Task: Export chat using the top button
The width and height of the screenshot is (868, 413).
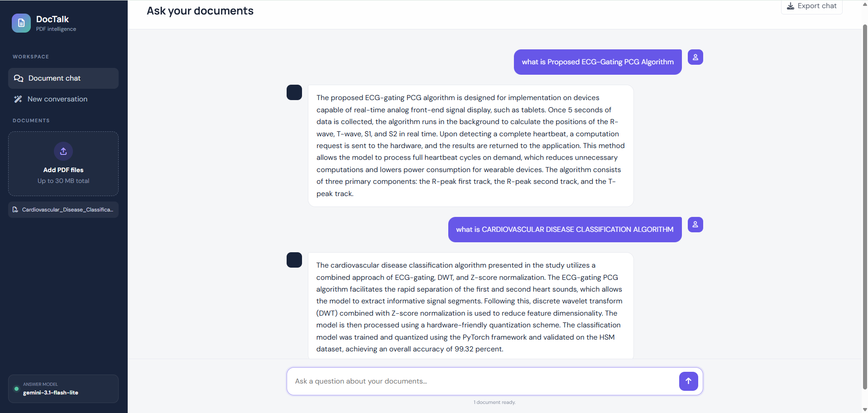Action: tap(812, 6)
